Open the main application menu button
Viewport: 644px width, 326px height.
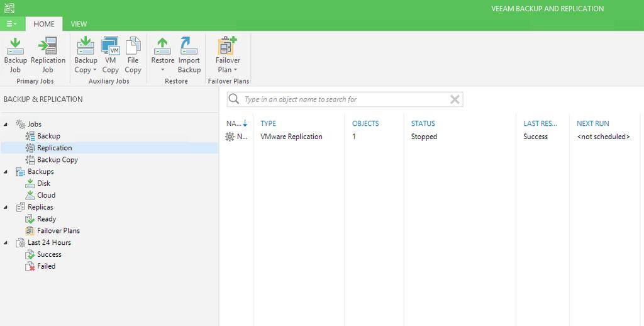[12, 24]
